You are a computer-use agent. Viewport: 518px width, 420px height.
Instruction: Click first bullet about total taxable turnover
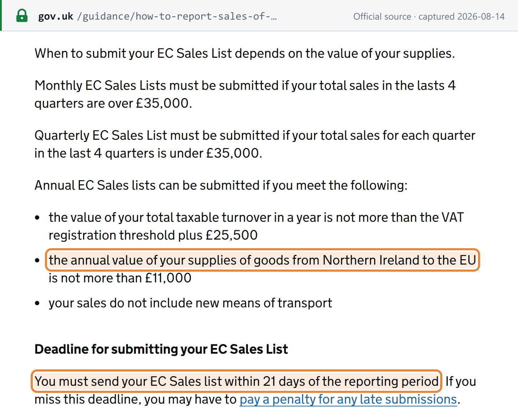tap(256, 226)
